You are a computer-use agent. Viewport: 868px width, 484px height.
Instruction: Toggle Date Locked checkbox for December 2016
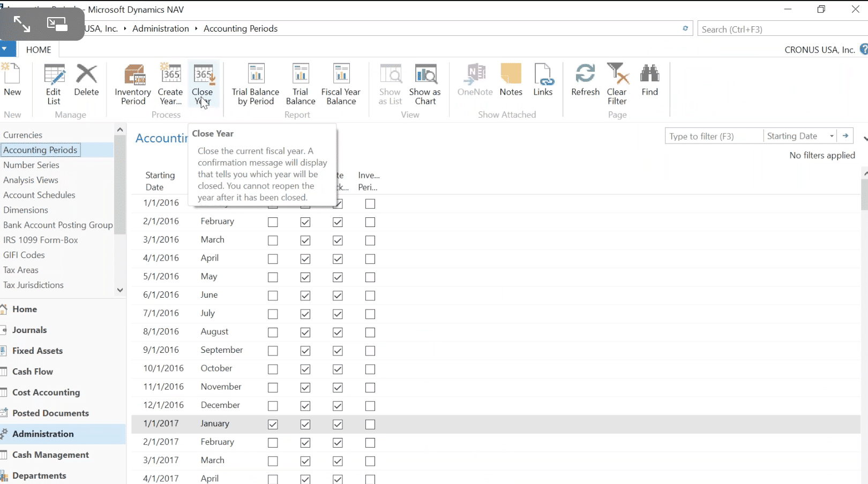[338, 406]
